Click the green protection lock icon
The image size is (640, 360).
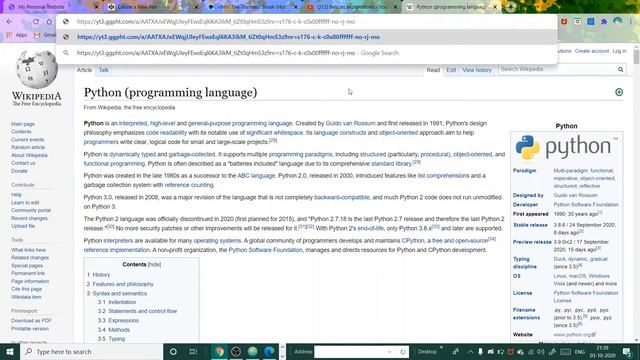(x=619, y=92)
